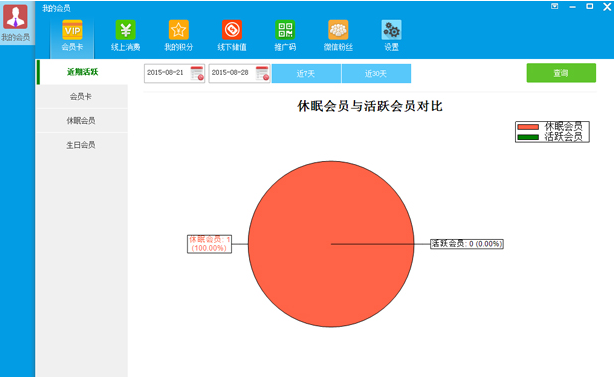Open the 微信粉丝 icon
This screenshot has height=377, width=614.
(338, 30)
